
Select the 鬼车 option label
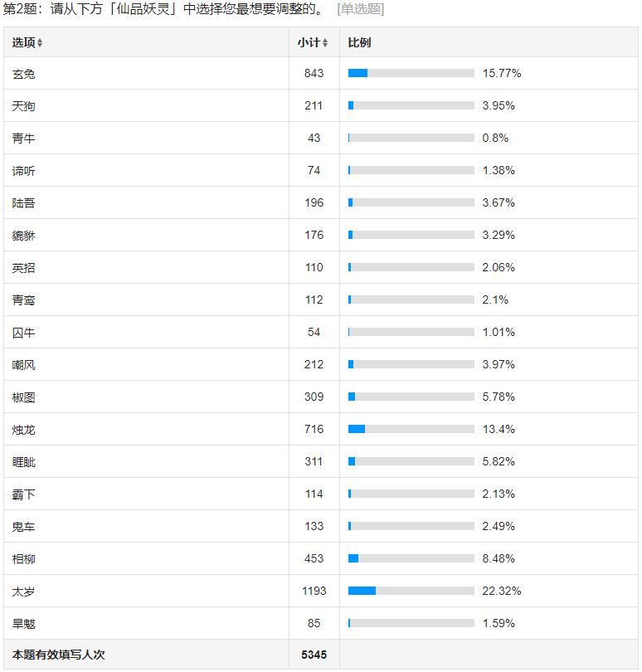pyautogui.click(x=23, y=527)
